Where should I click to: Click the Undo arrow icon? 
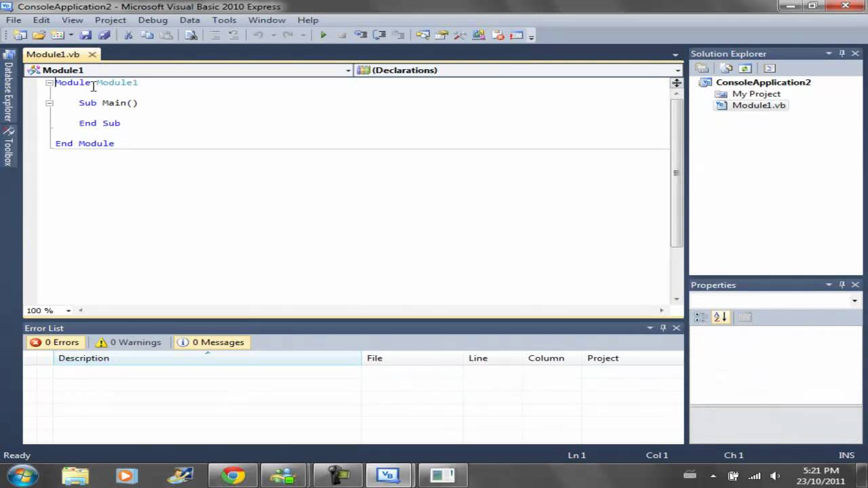click(258, 35)
